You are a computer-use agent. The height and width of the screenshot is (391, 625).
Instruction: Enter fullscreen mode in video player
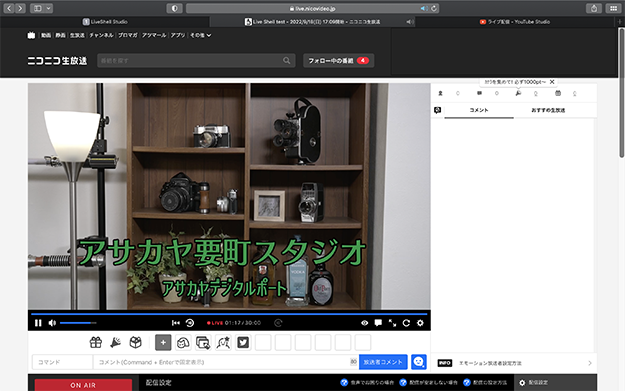tap(392, 323)
